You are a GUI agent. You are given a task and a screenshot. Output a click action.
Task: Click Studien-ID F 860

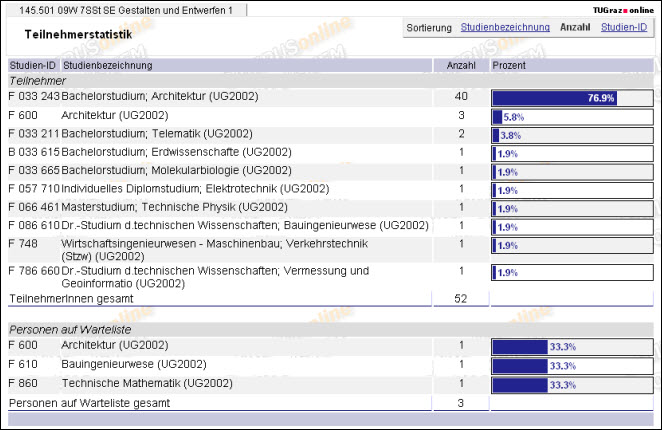[23, 383]
